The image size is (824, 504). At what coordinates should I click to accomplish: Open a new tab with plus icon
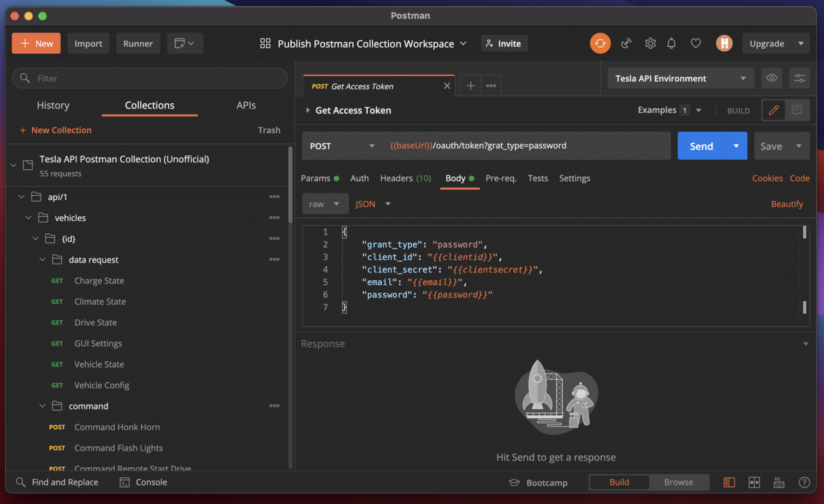470,86
